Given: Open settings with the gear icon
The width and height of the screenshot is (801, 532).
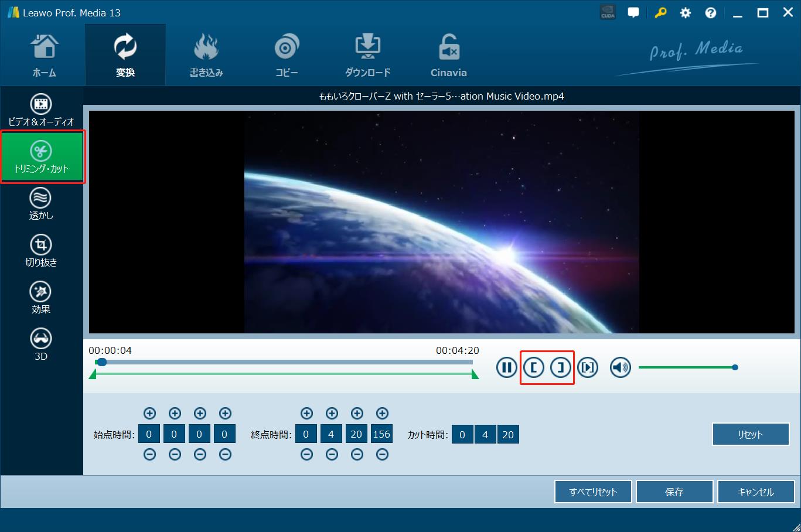Looking at the screenshot, I should tap(685, 13).
